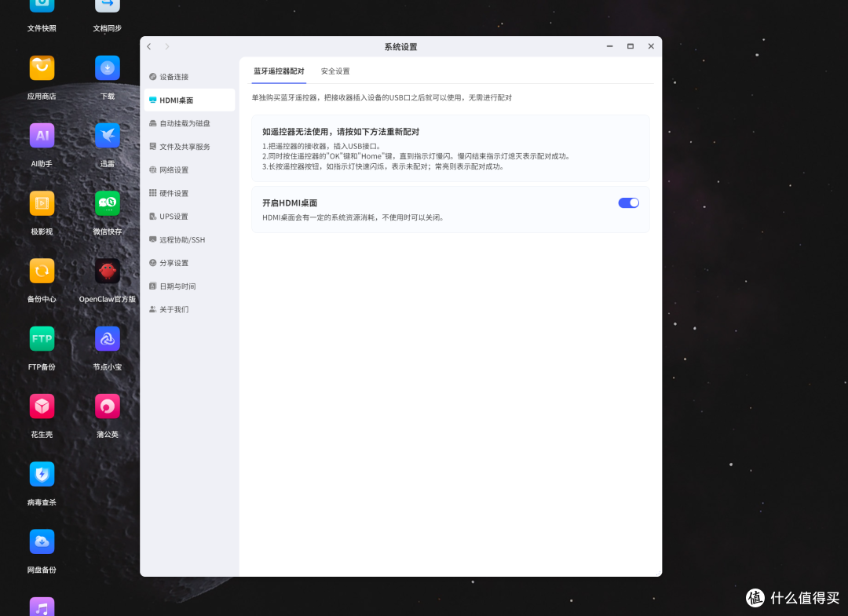
Task: Close the 系统设置 window
Action: (x=651, y=46)
